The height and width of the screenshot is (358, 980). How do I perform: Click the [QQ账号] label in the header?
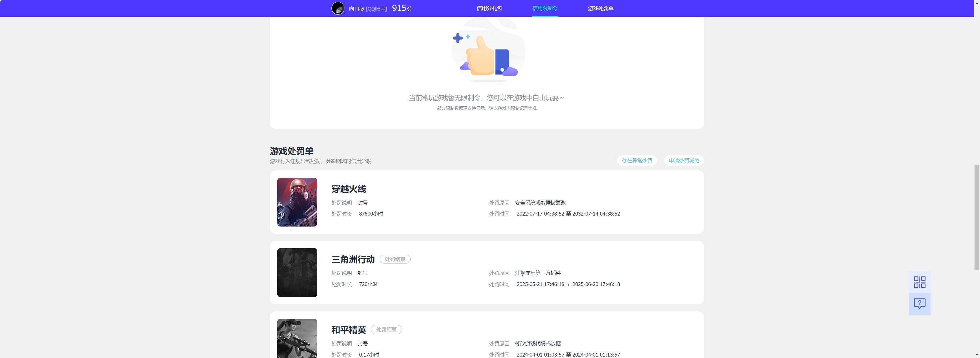click(x=376, y=9)
